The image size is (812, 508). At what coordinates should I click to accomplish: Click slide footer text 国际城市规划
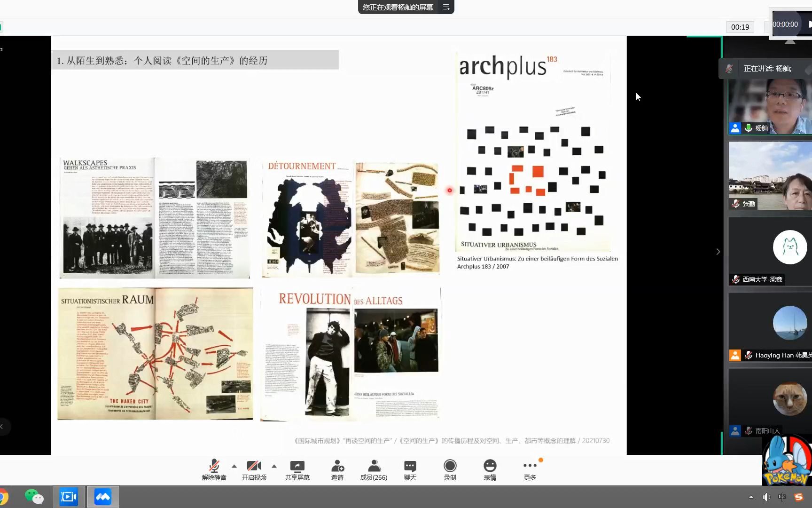click(452, 441)
